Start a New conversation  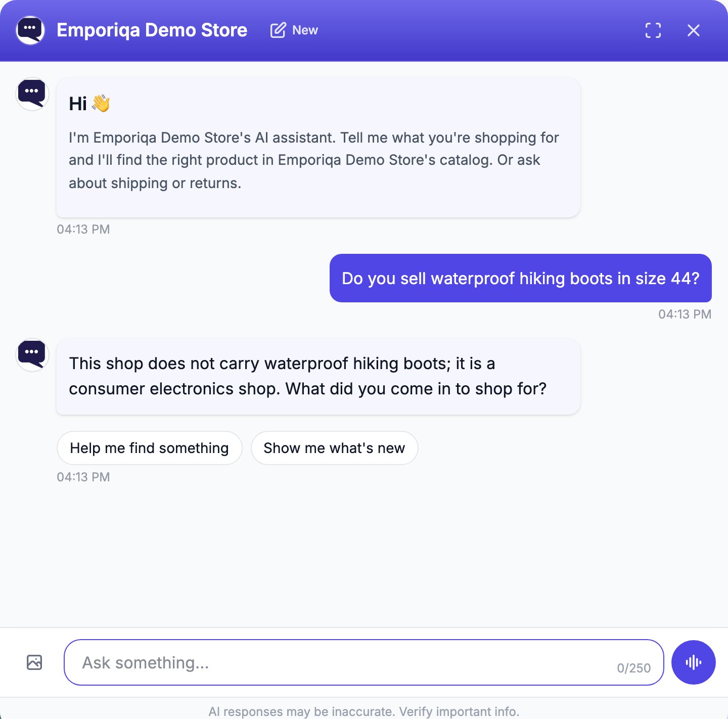(x=294, y=30)
